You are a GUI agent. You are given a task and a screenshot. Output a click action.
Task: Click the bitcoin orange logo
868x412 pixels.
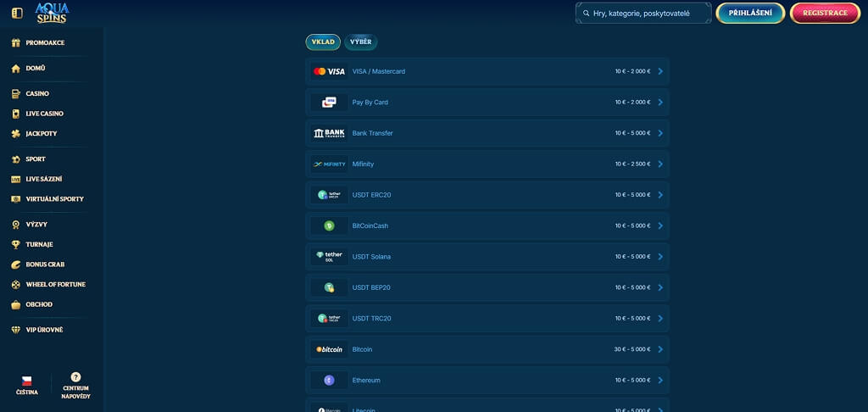coord(329,349)
